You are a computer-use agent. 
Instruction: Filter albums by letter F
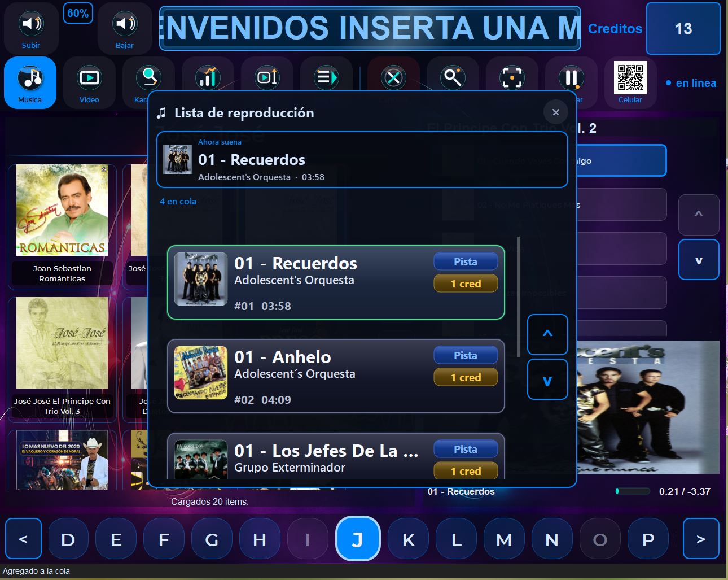click(x=164, y=540)
